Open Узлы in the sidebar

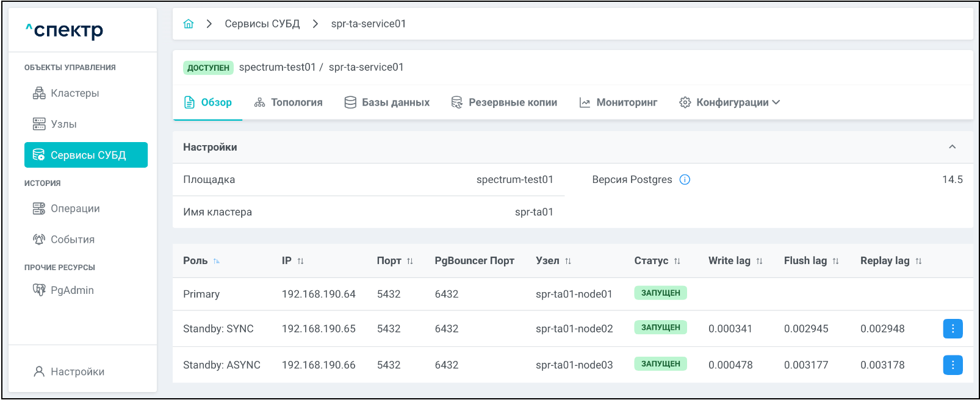tap(63, 124)
